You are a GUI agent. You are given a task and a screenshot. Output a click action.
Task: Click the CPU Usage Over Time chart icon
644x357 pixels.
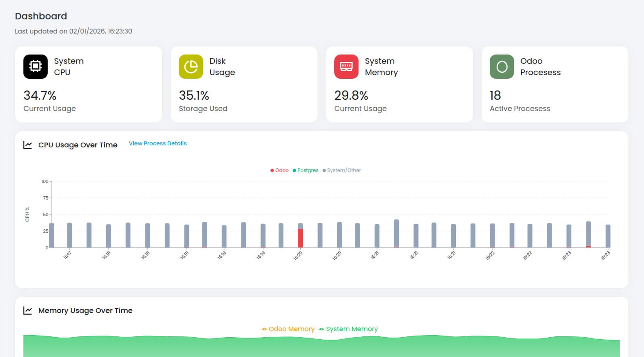[27, 145]
